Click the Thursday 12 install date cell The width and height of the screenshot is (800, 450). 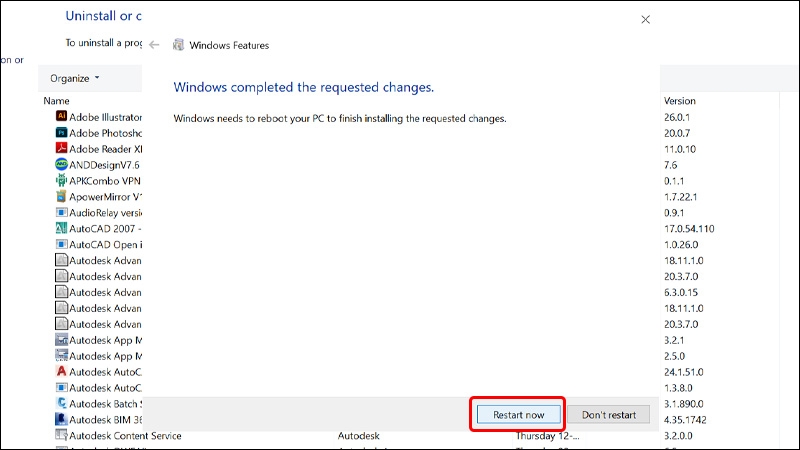tap(547, 436)
